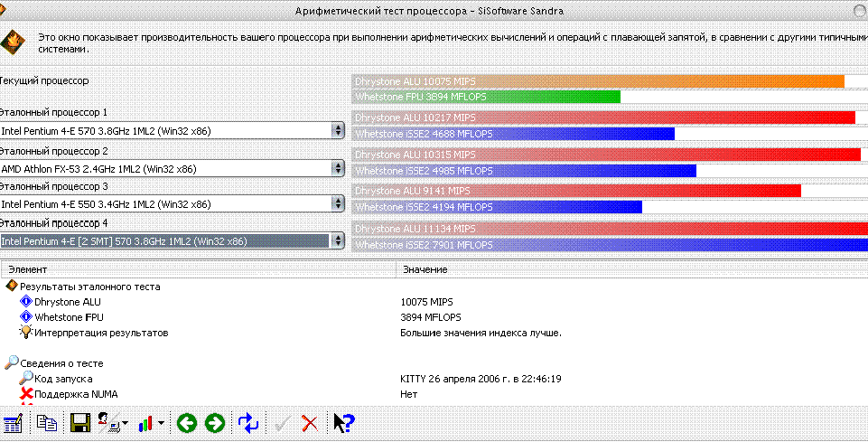Screen dimensions: 868x442
Task: Click 'Большие значения индекса лучше.' text
Action: 481,333
